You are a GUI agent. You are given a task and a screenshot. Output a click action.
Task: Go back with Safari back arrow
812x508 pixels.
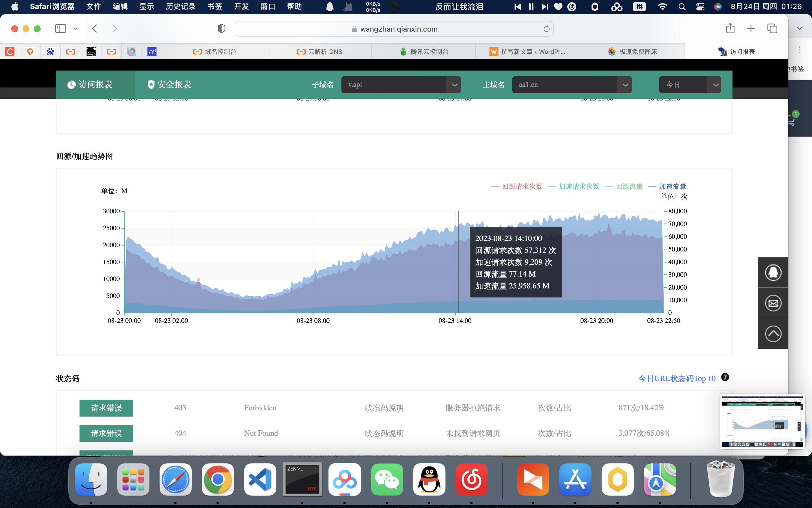(95, 29)
